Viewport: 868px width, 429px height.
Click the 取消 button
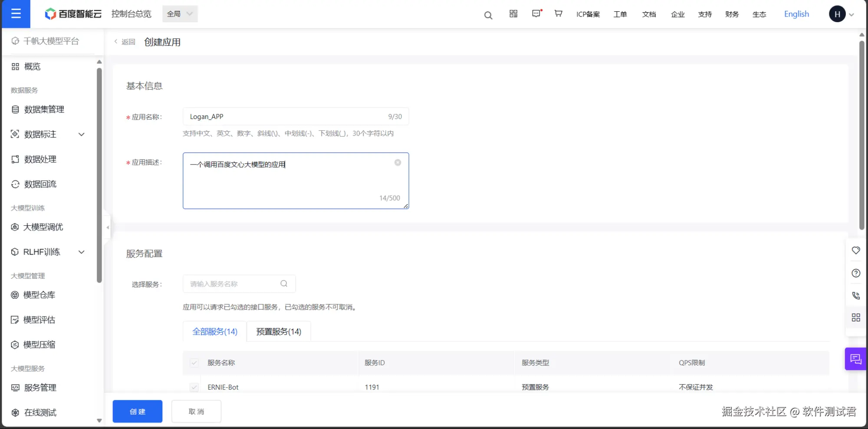tap(196, 411)
